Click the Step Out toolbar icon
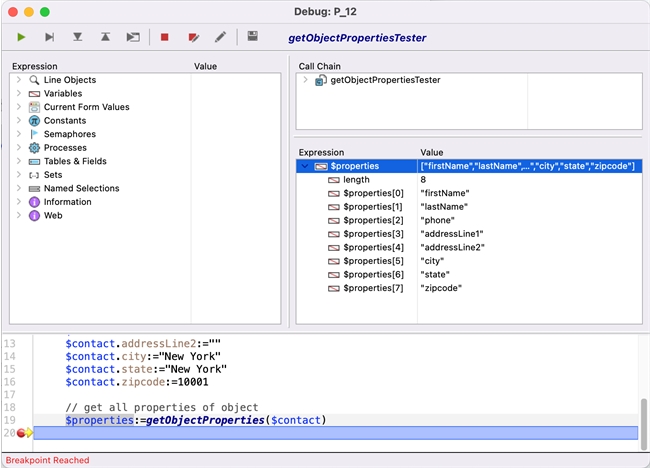 tap(105, 37)
